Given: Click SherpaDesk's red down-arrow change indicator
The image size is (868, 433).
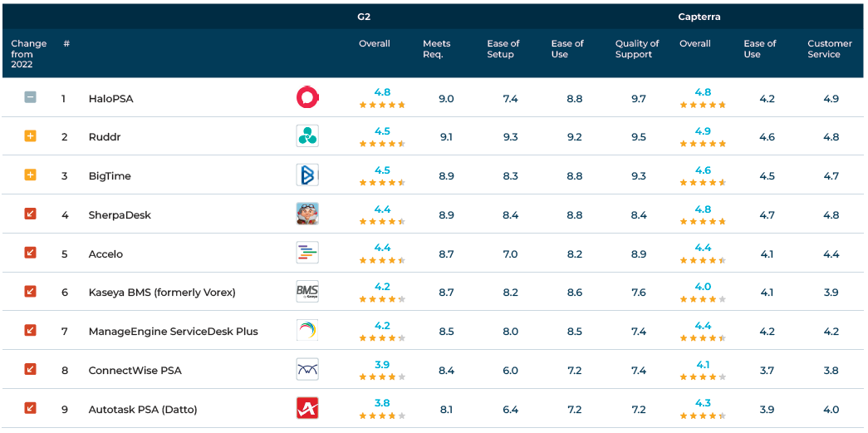Looking at the screenshot, I should (30, 214).
